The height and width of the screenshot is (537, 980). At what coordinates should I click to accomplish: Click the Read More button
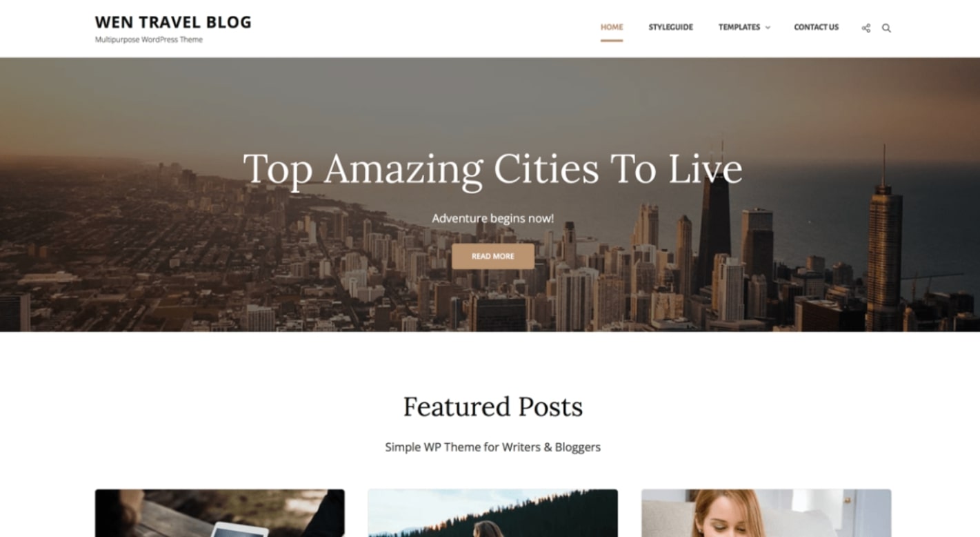493,256
